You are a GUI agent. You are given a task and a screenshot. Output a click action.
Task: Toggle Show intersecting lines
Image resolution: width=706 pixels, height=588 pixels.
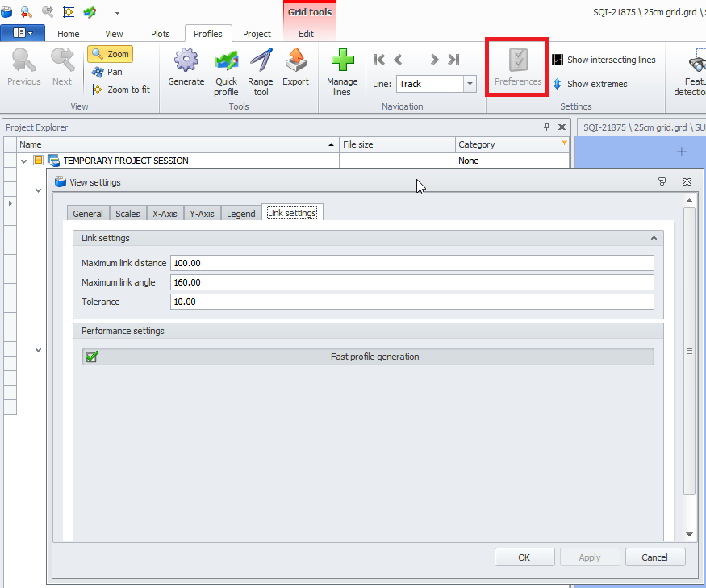pyautogui.click(x=603, y=60)
